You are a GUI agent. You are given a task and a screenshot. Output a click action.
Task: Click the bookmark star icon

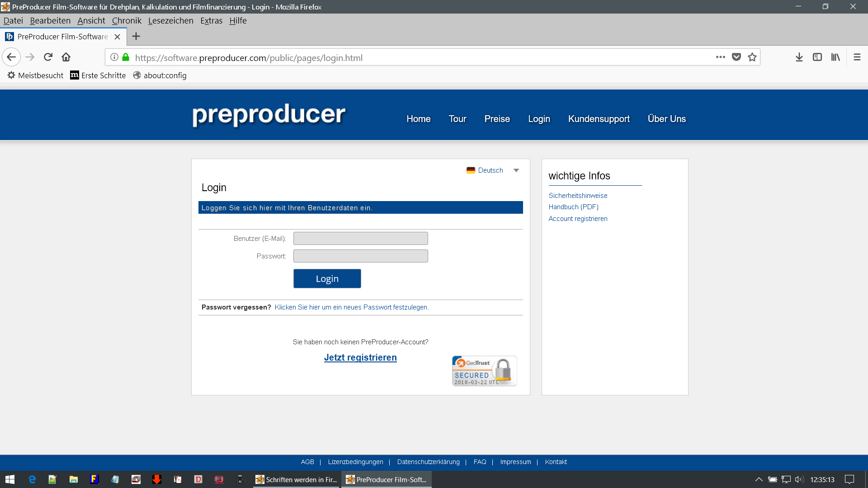pos(752,57)
